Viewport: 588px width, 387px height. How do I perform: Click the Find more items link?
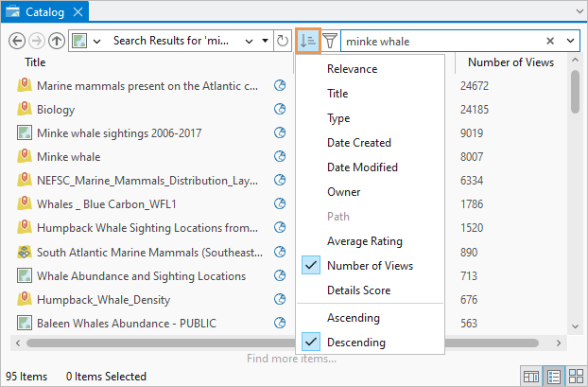pos(290,359)
